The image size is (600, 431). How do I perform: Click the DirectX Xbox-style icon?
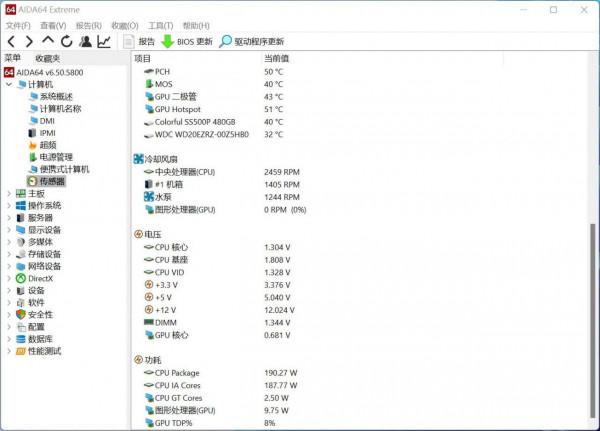[21, 278]
